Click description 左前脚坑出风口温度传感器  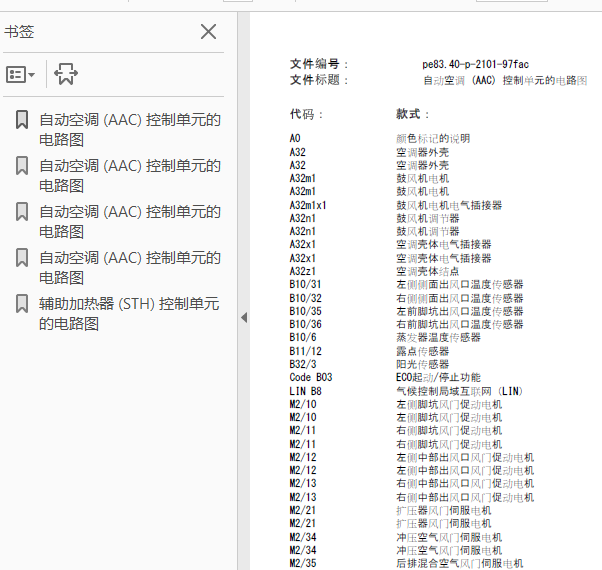coord(460,311)
